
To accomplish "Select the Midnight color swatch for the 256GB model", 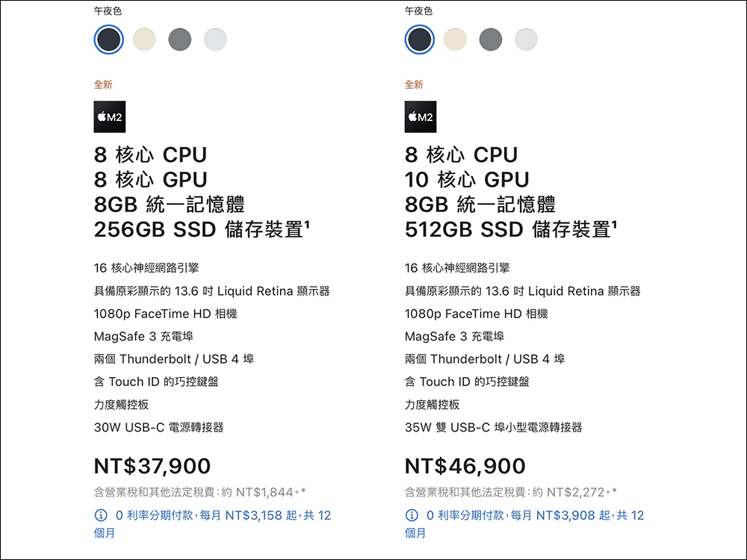I will click(x=108, y=40).
